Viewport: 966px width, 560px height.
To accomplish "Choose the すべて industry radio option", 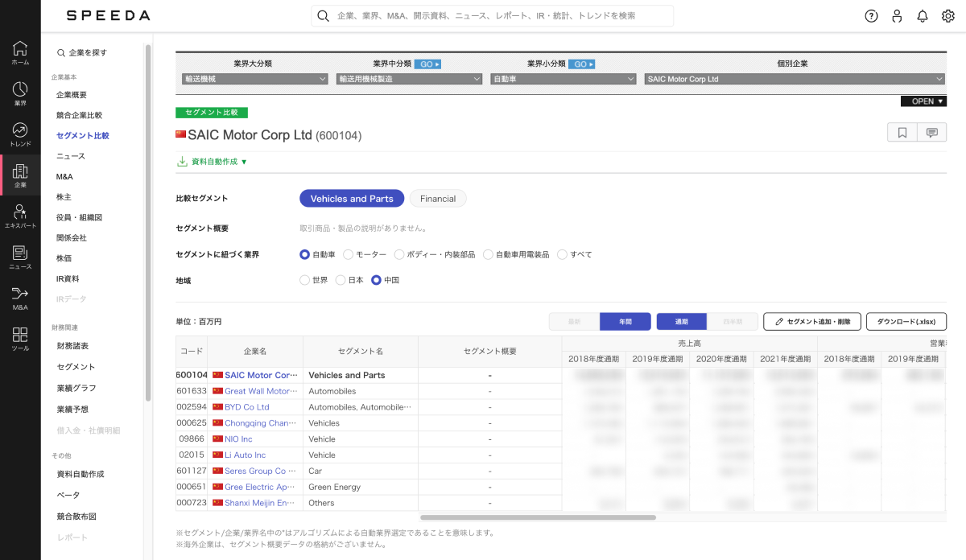I will tap(563, 254).
